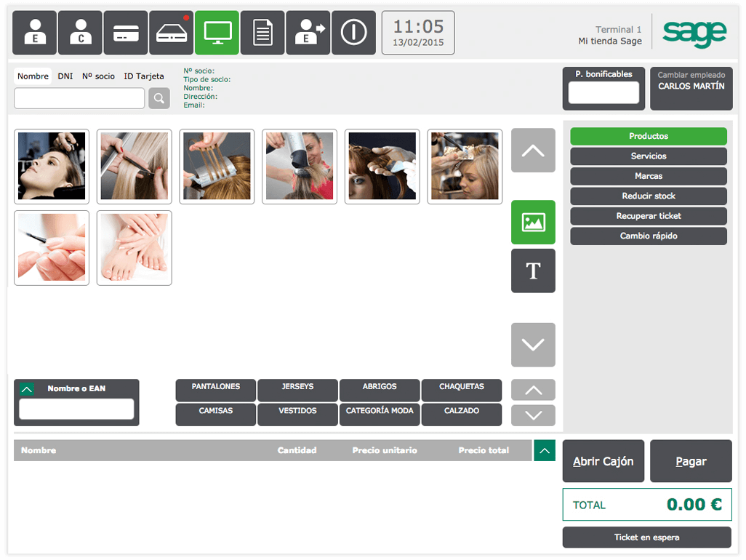This screenshot has width=746, height=560.
Task: Select the pedicure feet thumbnail
Action: tap(135, 247)
